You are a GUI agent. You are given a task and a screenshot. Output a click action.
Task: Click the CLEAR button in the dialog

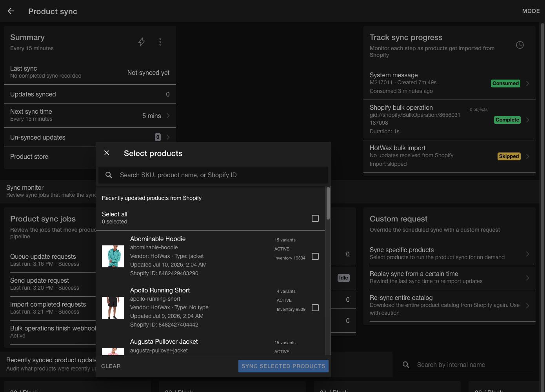(111, 366)
